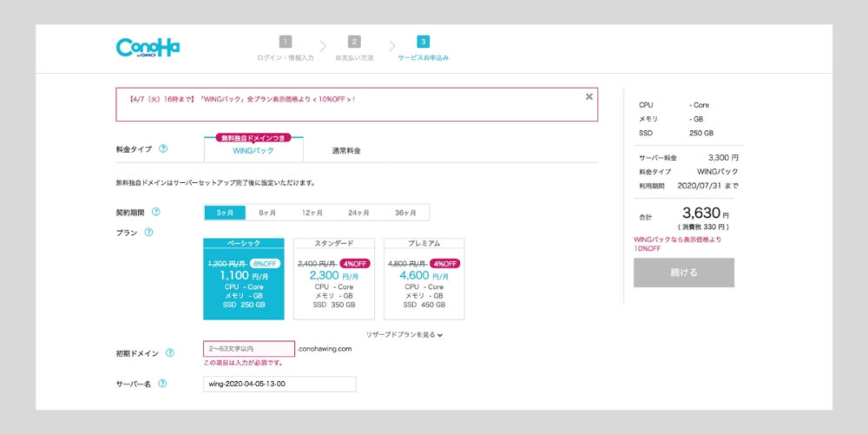Click the ConoHa logo
Image resolution: width=868 pixels, height=434 pixels.
(148, 48)
